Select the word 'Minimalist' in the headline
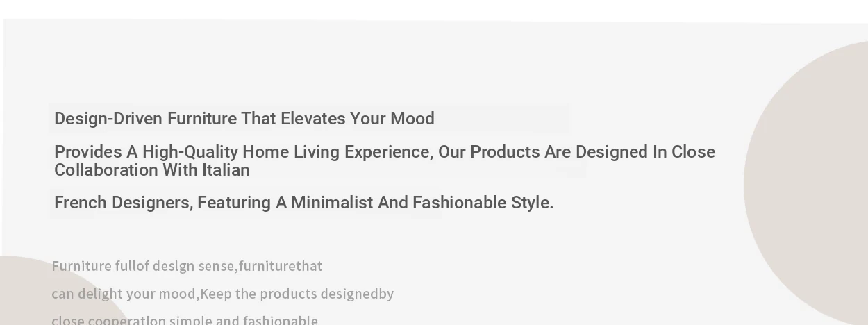The image size is (868, 325). [x=332, y=203]
